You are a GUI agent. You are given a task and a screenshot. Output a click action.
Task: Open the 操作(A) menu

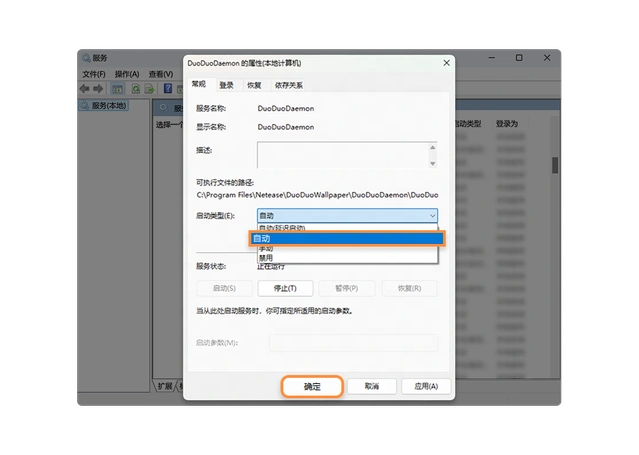(127, 74)
